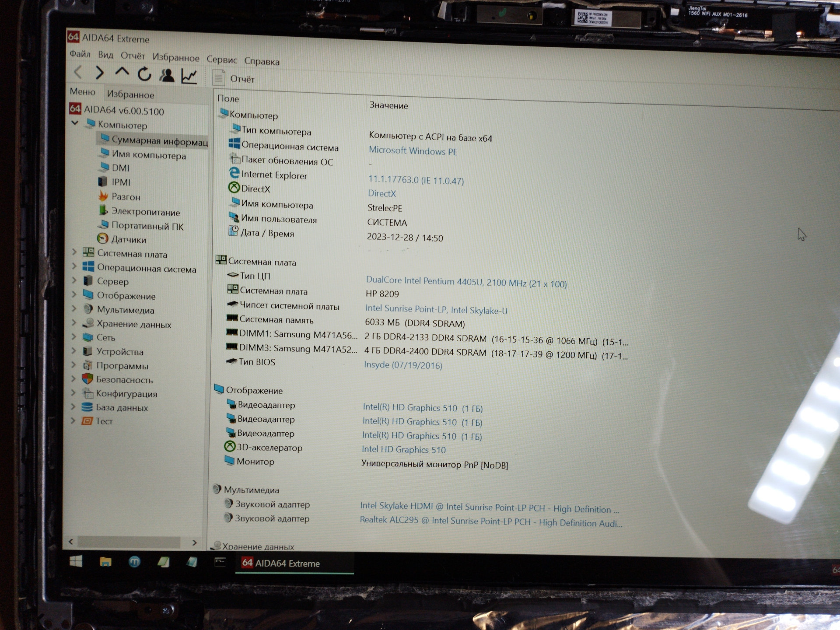Click the Internet Explorer icon in report
The image size is (840, 630).
click(x=234, y=173)
